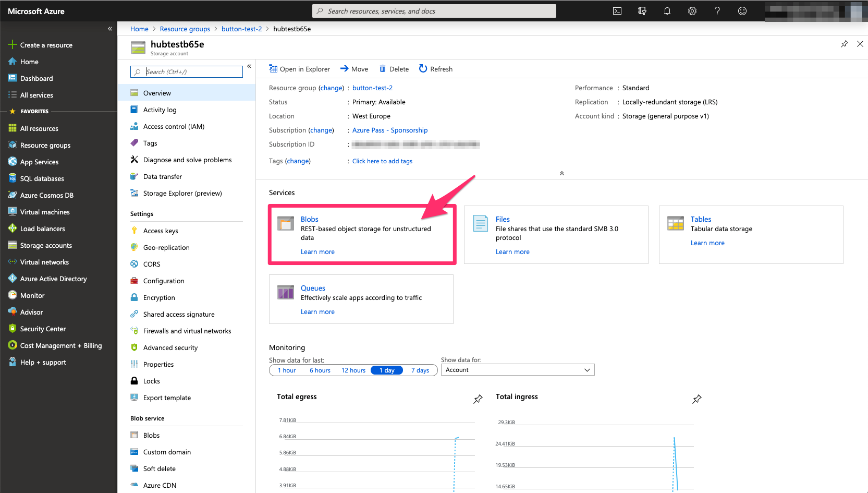Open Security Center in the sidebar
Viewport: 868px width, 493px height.
click(43, 329)
